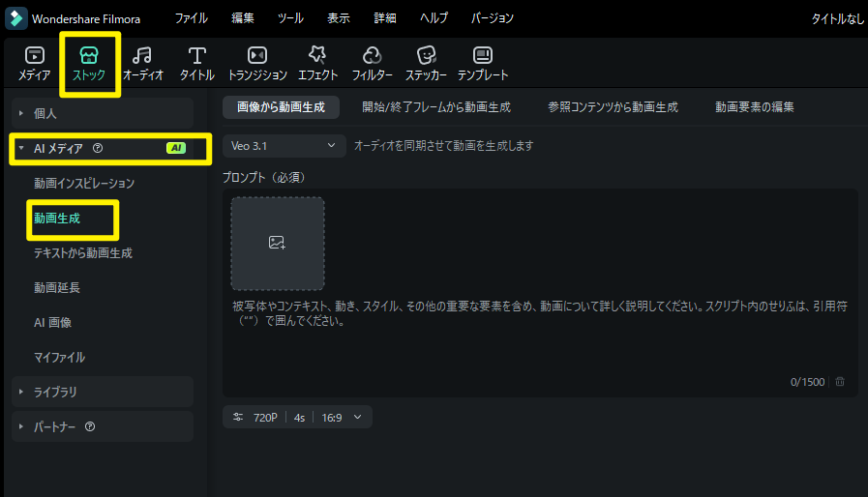Image resolution: width=868 pixels, height=497 pixels.
Task: Open the Veo 3.1 model dropdown
Action: click(x=284, y=146)
